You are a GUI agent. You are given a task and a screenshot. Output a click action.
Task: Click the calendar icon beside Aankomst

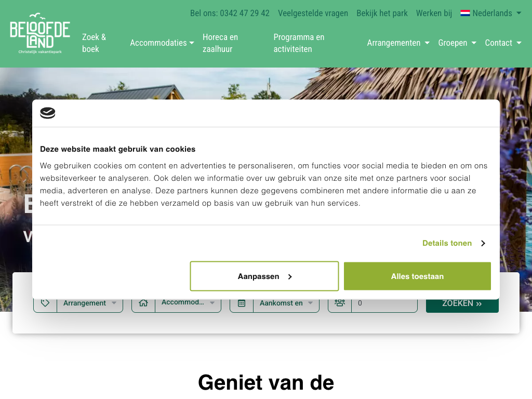[242, 303]
